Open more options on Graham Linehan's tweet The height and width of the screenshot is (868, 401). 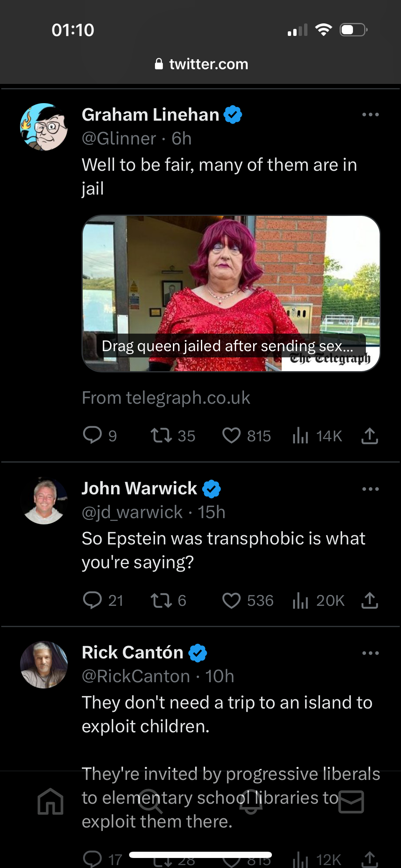click(x=371, y=114)
